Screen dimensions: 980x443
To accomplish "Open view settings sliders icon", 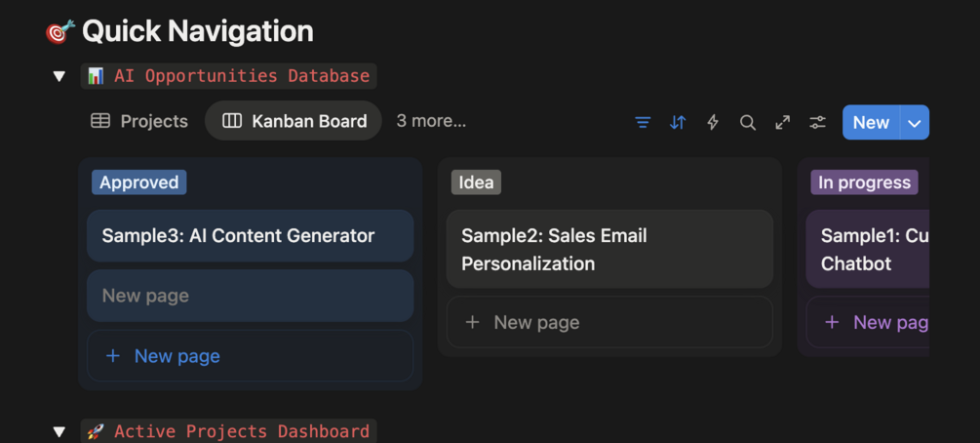I will pyautogui.click(x=817, y=122).
